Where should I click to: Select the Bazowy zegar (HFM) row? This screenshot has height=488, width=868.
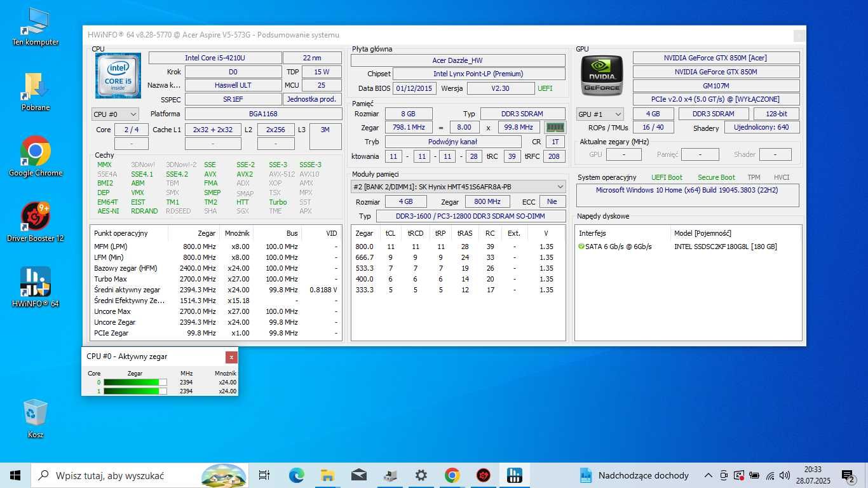[x=216, y=268]
